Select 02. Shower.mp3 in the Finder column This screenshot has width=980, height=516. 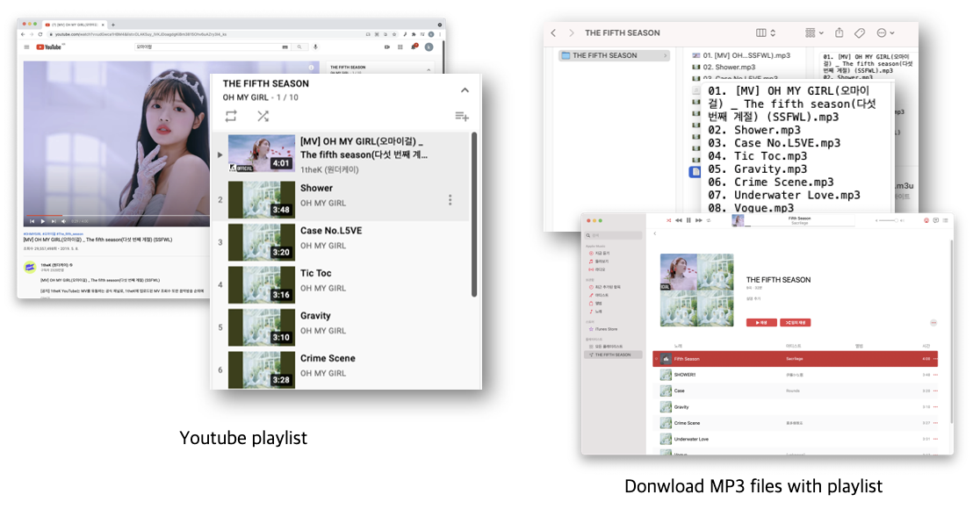[x=729, y=67]
